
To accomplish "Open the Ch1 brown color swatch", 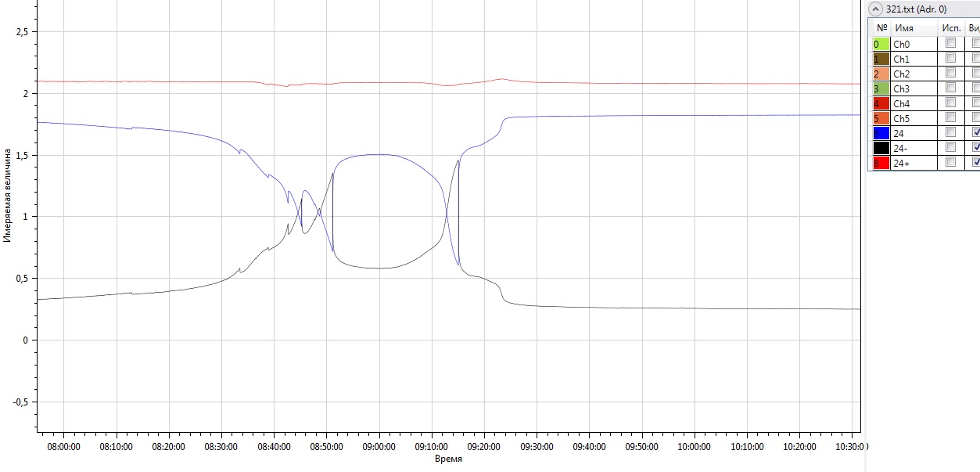I will 881,59.
